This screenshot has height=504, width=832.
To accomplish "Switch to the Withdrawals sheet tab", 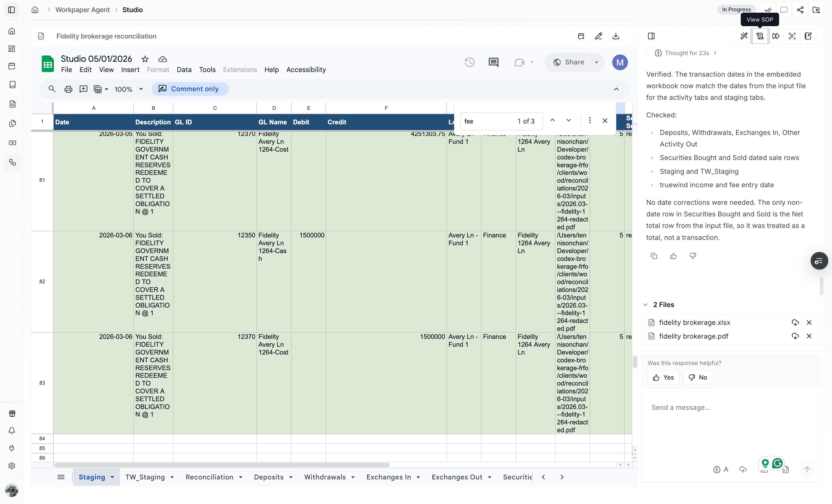I will click(x=325, y=477).
